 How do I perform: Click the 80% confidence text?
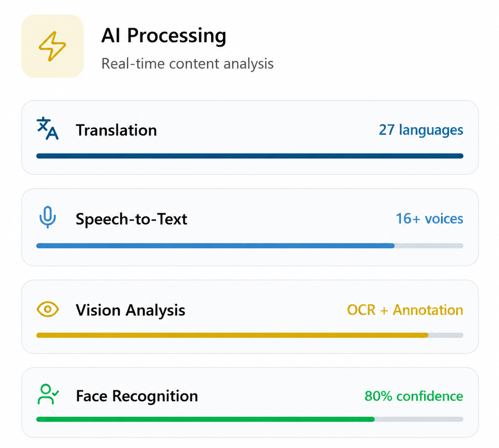414,396
